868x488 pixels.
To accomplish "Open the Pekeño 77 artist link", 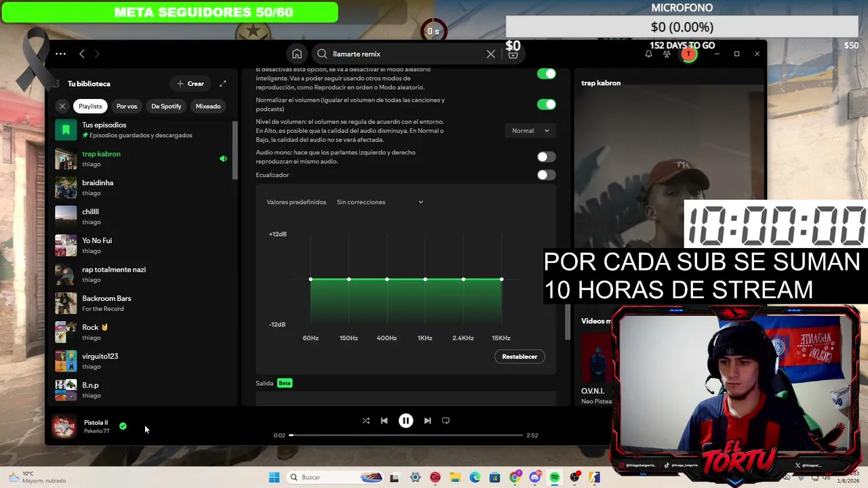I will (x=97, y=431).
